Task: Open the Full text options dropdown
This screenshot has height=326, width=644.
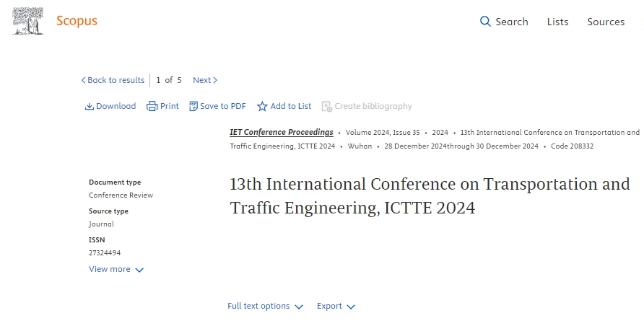Action: coord(265,307)
